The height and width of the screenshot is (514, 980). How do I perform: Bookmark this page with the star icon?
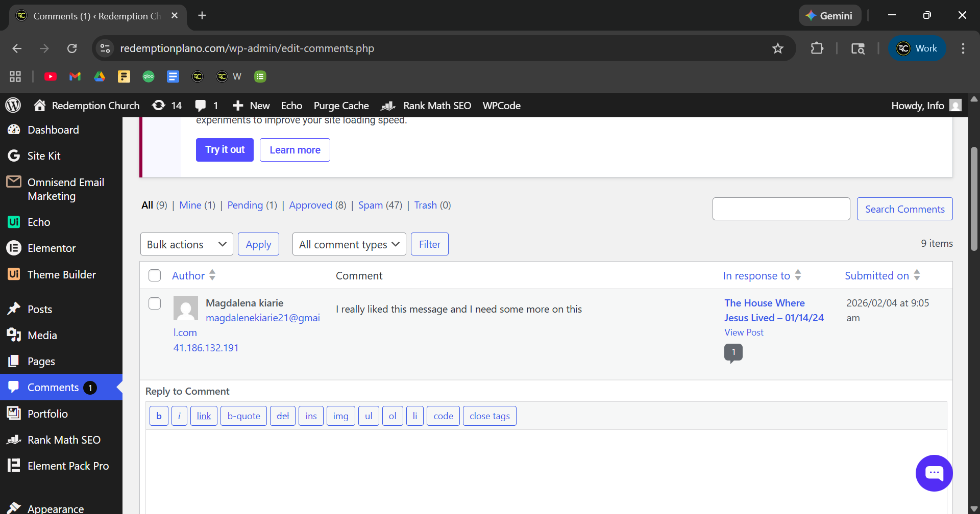pos(777,48)
